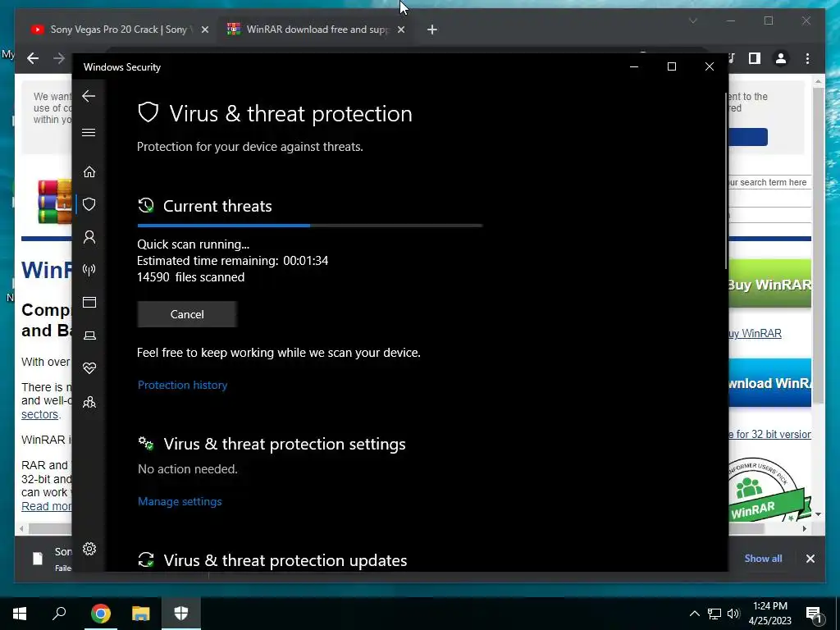This screenshot has width=840, height=630.
Task: Click the Current threats heading
Action: tap(217, 206)
